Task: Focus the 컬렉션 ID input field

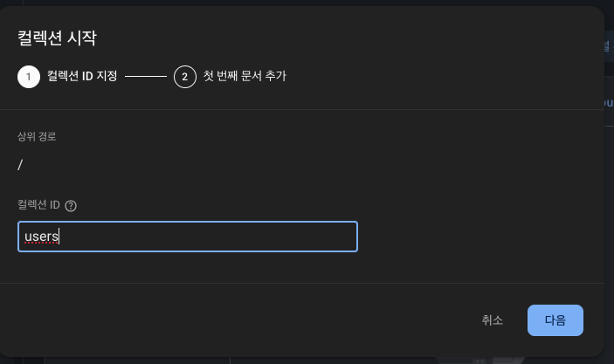Action: coord(188,237)
